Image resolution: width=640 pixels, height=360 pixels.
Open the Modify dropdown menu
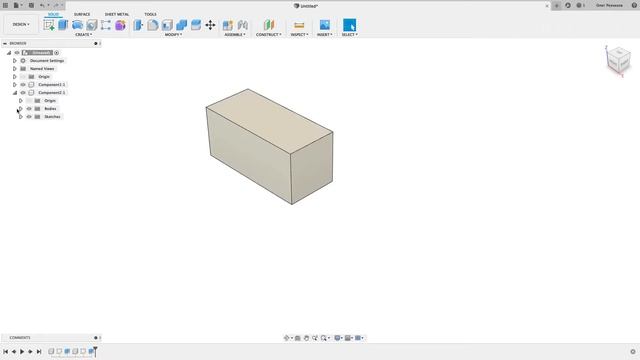173,35
